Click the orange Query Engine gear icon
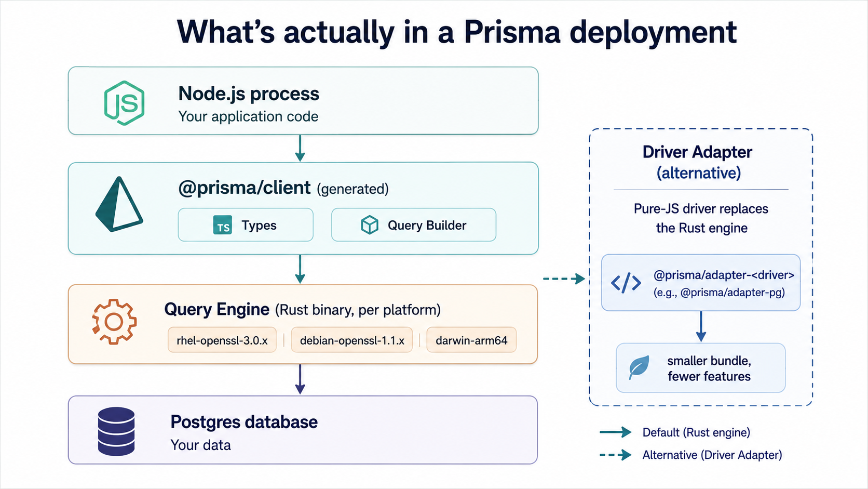Screen dimensions: 868x489 (114, 322)
